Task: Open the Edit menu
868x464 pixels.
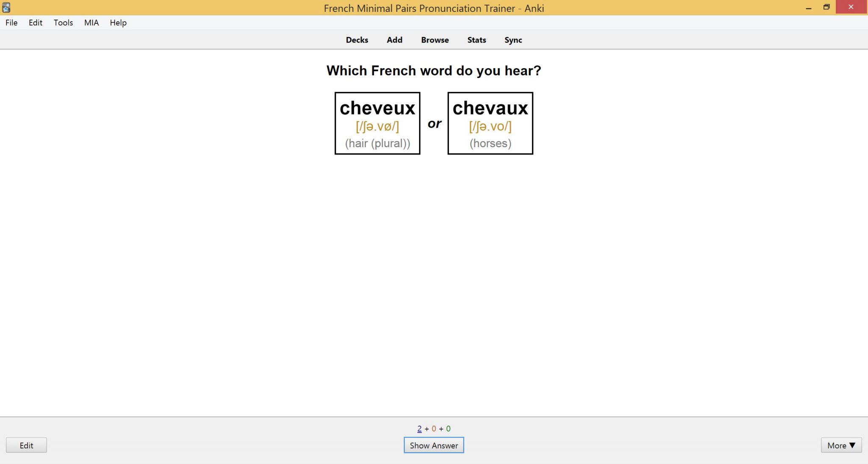Action: pyautogui.click(x=36, y=22)
